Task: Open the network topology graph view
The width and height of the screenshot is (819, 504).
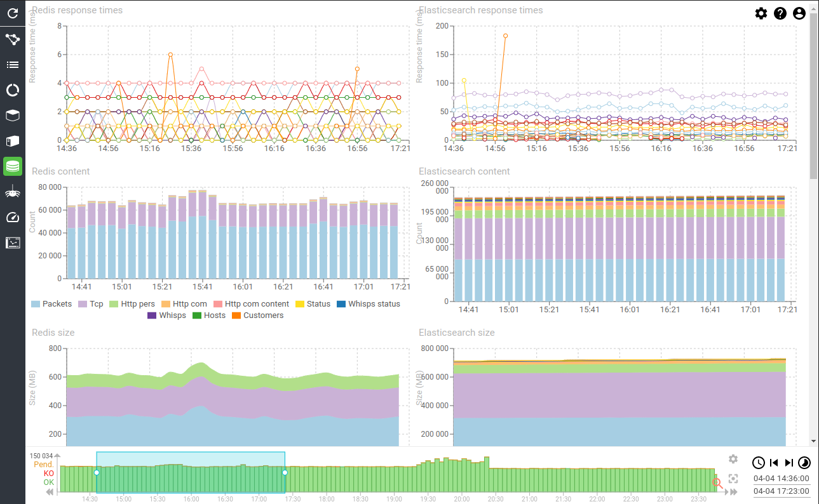Action: (x=13, y=39)
